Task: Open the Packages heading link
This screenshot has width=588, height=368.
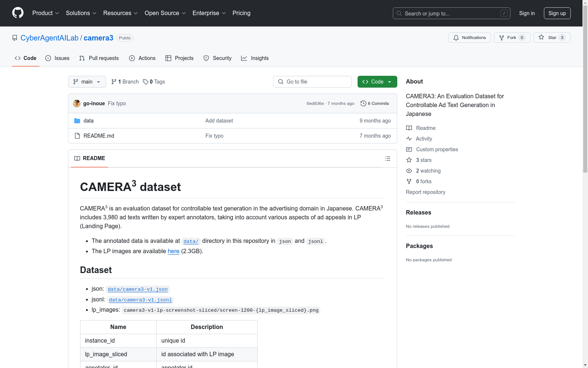Action: 419,246
